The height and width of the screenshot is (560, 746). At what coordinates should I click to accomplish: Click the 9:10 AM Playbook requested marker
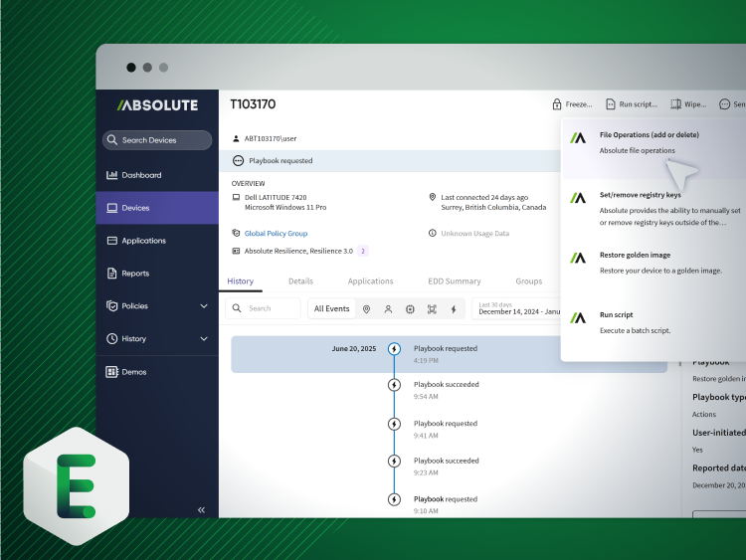[394, 499]
